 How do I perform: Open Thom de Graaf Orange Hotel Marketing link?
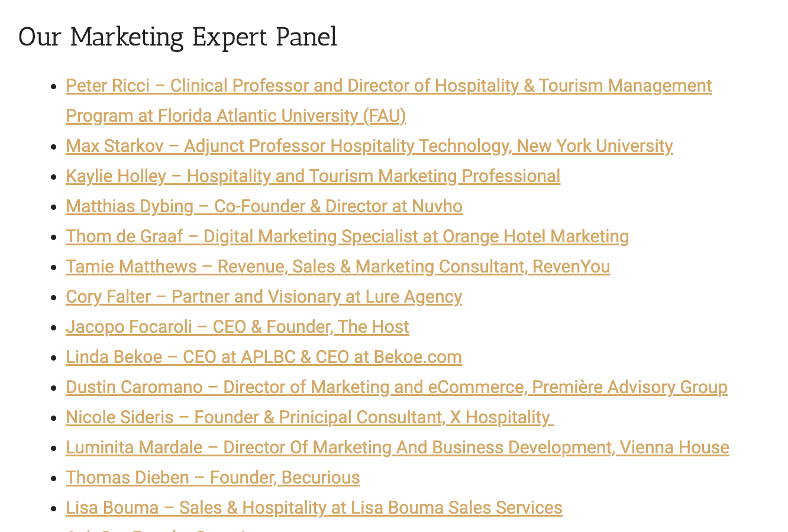click(347, 236)
